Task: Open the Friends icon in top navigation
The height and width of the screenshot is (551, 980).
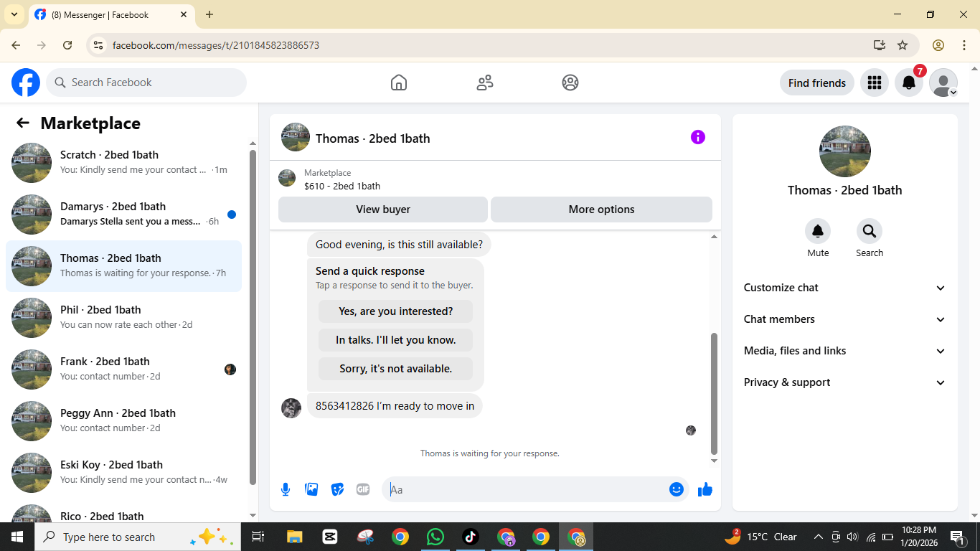Action: (485, 83)
